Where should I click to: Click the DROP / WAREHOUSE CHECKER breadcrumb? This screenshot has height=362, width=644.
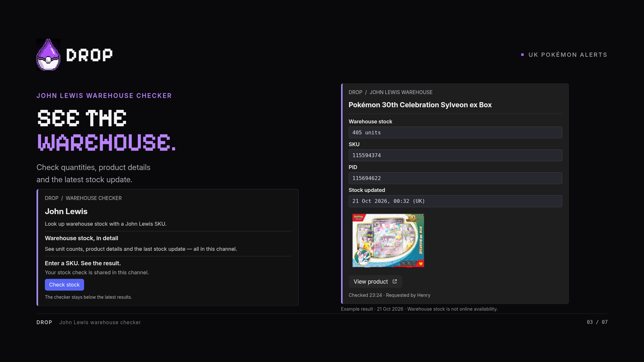coord(83,198)
